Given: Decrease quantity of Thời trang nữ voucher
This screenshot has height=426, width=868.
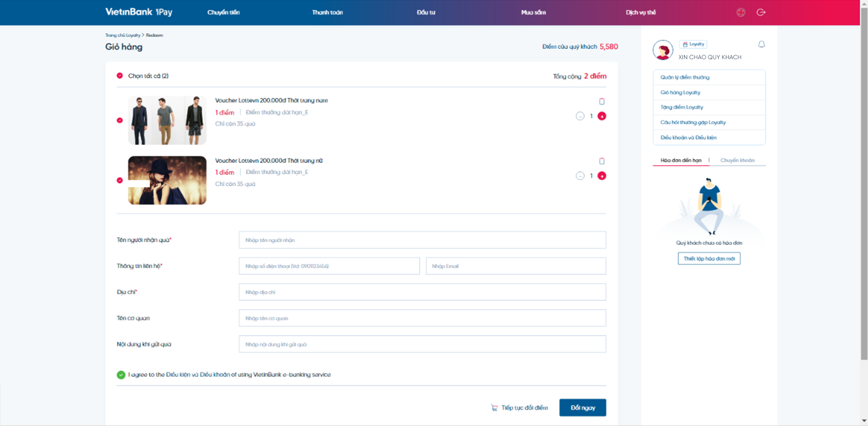Looking at the screenshot, I should [580, 176].
